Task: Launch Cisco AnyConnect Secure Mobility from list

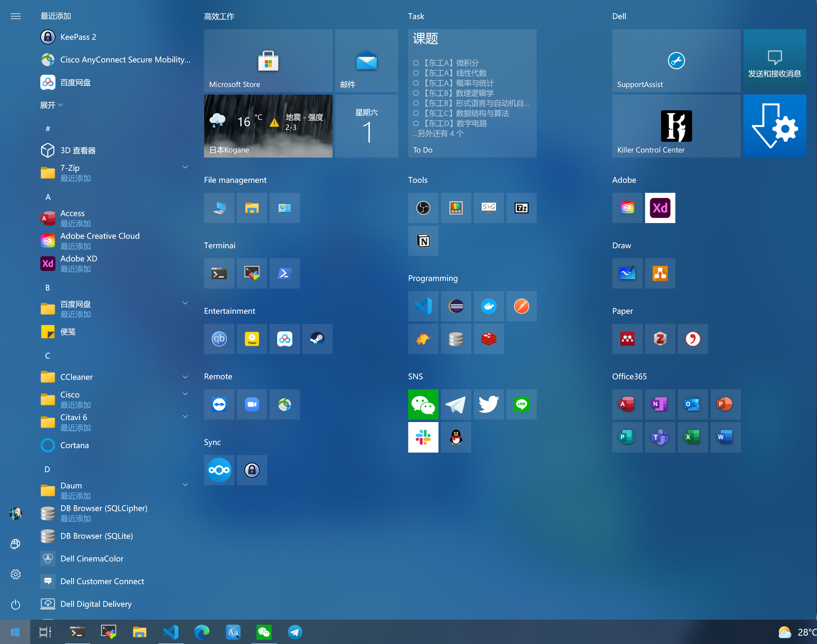Action: (x=115, y=60)
